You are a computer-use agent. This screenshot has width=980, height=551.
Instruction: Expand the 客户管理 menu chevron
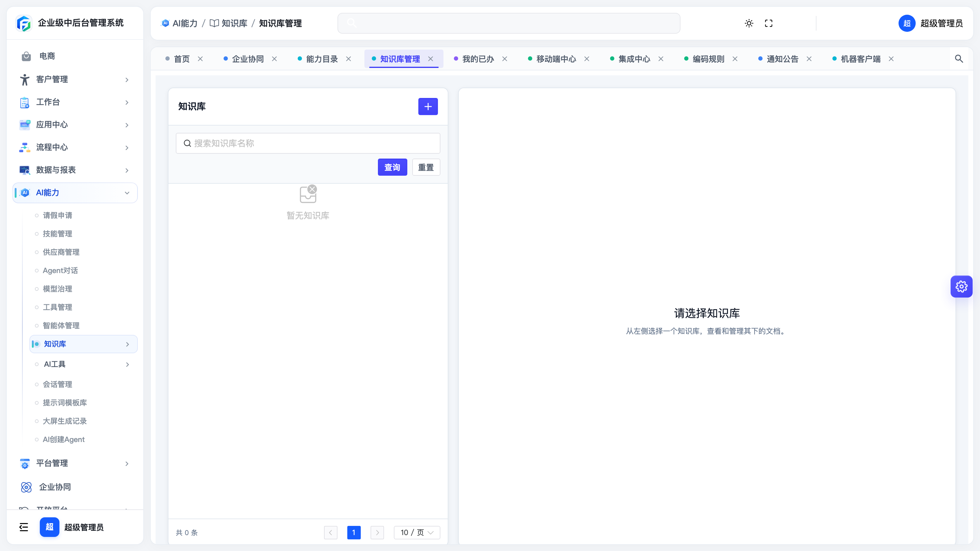(127, 80)
